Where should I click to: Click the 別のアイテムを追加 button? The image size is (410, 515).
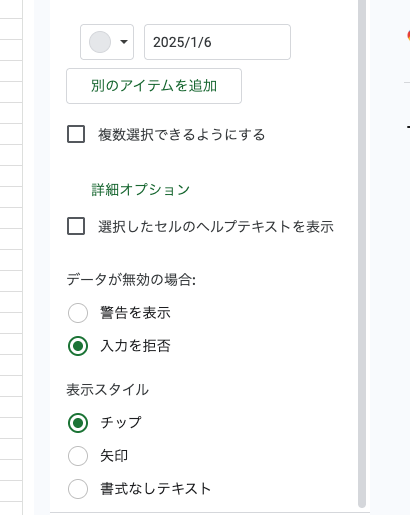[154, 86]
